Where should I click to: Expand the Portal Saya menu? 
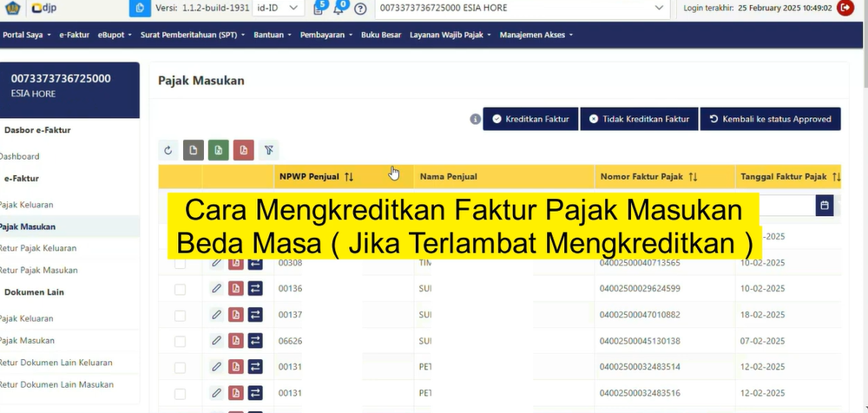tap(27, 35)
